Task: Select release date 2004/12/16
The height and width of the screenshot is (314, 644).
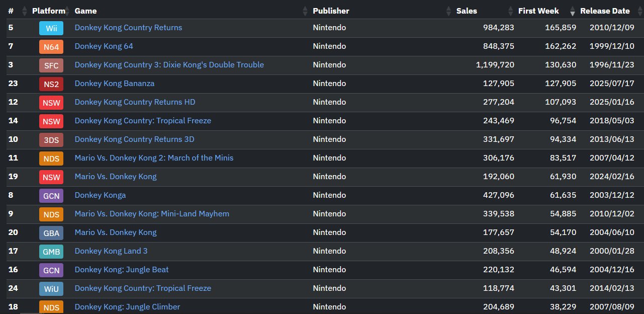Action: coord(612,270)
